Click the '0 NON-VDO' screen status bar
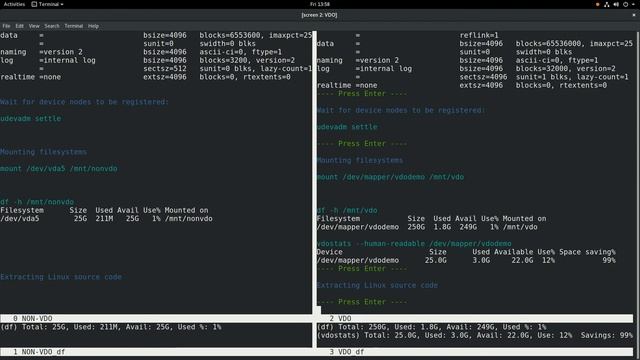 156,318
